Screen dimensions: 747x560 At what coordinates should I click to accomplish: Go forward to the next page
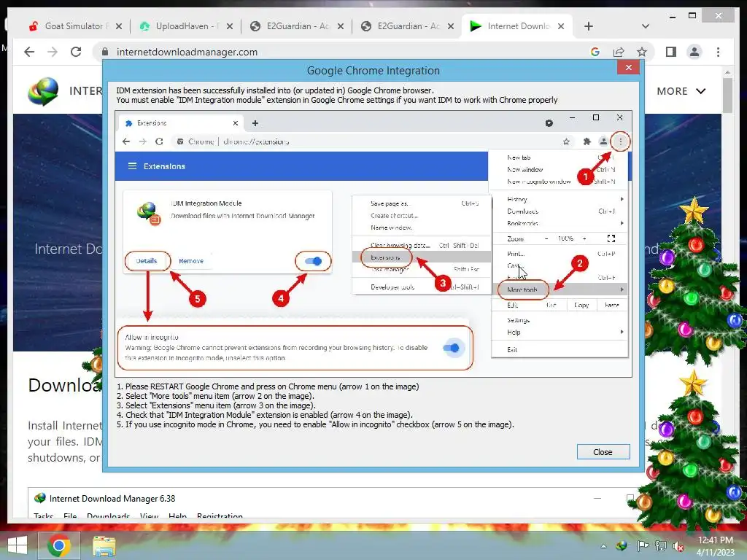click(53, 52)
